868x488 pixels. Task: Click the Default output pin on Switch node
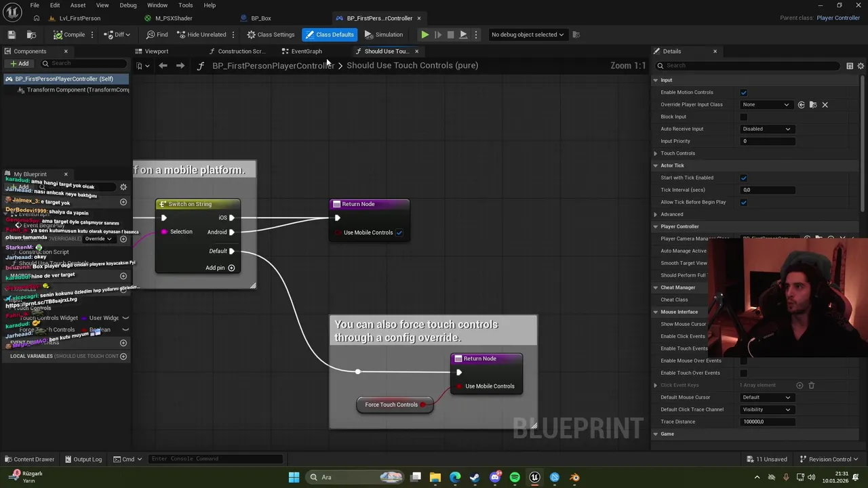point(231,251)
